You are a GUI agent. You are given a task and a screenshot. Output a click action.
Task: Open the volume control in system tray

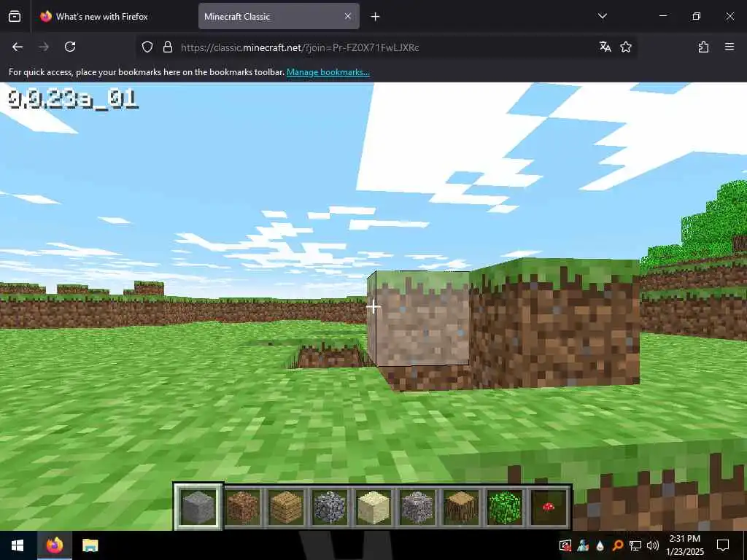pyautogui.click(x=653, y=545)
